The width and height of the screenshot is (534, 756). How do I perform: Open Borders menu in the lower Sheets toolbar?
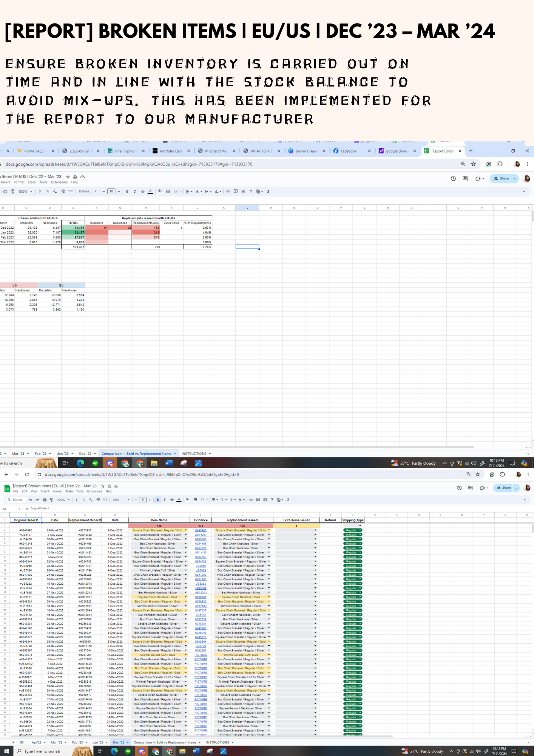pyautogui.click(x=195, y=500)
